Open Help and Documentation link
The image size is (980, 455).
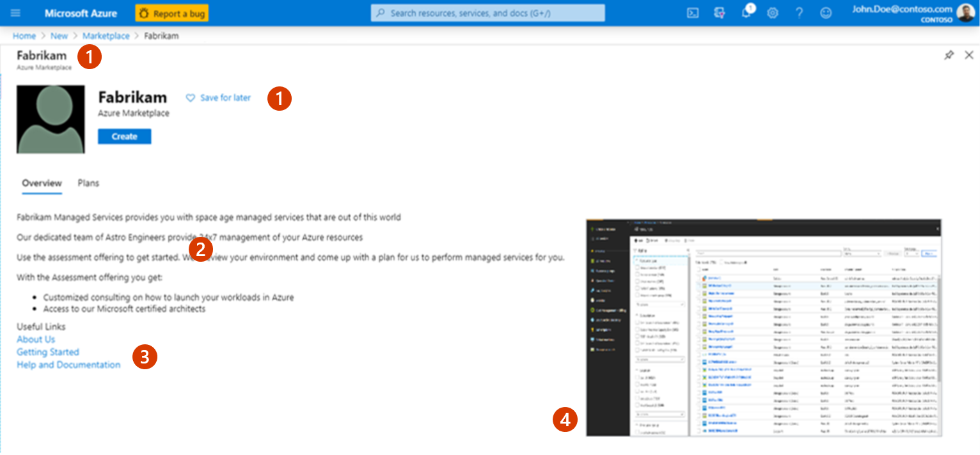(68, 365)
